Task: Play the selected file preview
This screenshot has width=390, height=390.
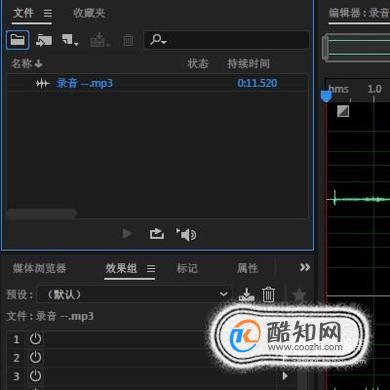Action: [x=127, y=234]
